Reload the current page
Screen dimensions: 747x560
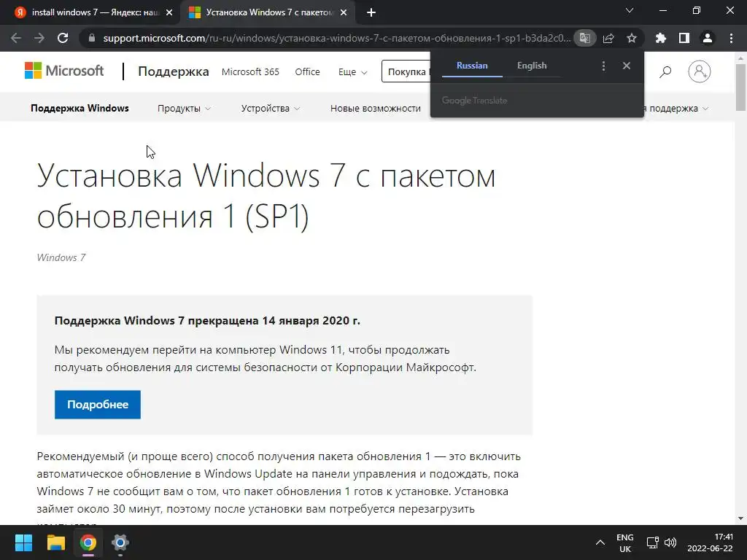63,38
